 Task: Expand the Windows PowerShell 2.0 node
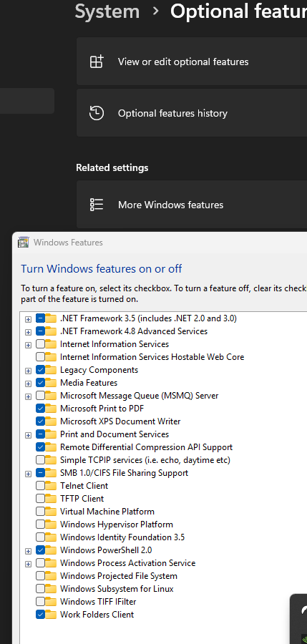28,551
